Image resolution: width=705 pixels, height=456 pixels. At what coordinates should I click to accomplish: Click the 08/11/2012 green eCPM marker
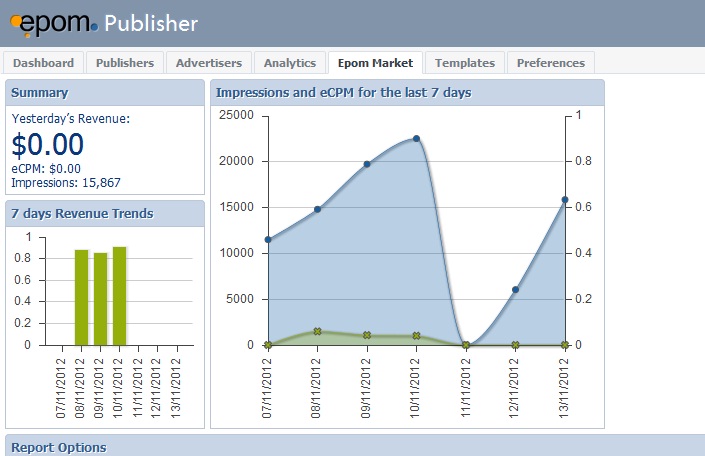[x=317, y=331]
